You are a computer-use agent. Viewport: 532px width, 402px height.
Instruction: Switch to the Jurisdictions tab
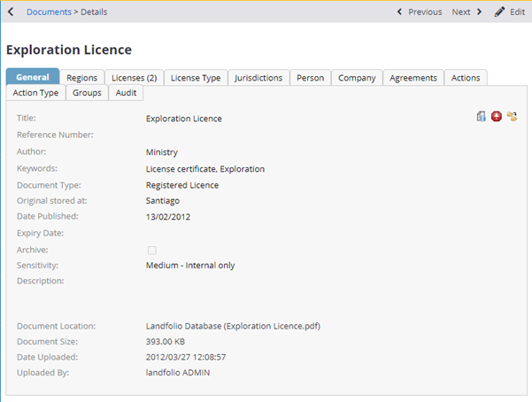pos(258,78)
